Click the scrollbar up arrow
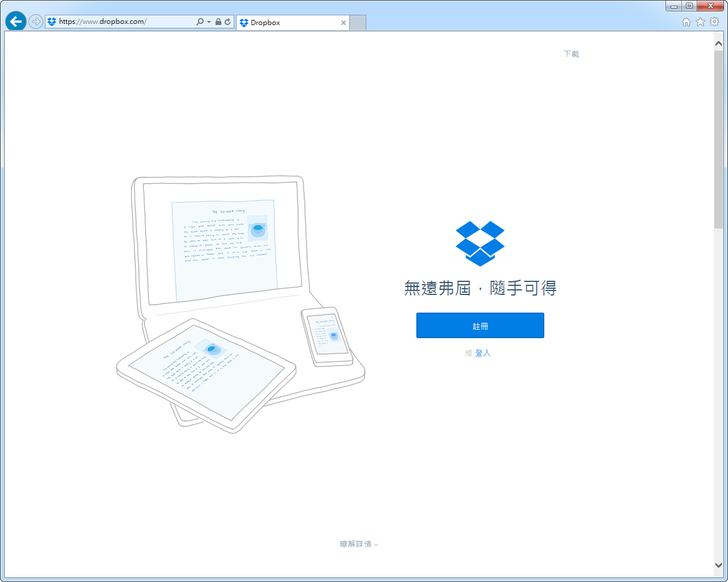The width and height of the screenshot is (728, 582). [x=719, y=44]
